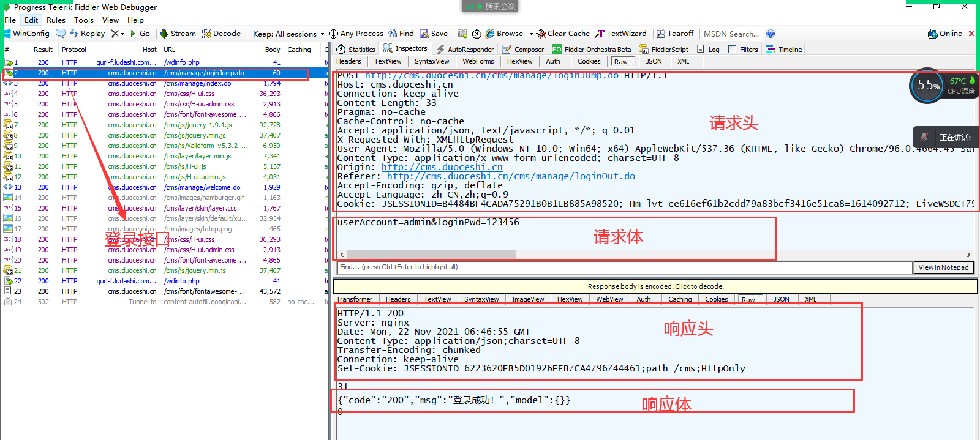Click the timer stopwatch toolbar icon
Image resolution: width=980 pixels, height=440 pixels.
click(477, 34)
